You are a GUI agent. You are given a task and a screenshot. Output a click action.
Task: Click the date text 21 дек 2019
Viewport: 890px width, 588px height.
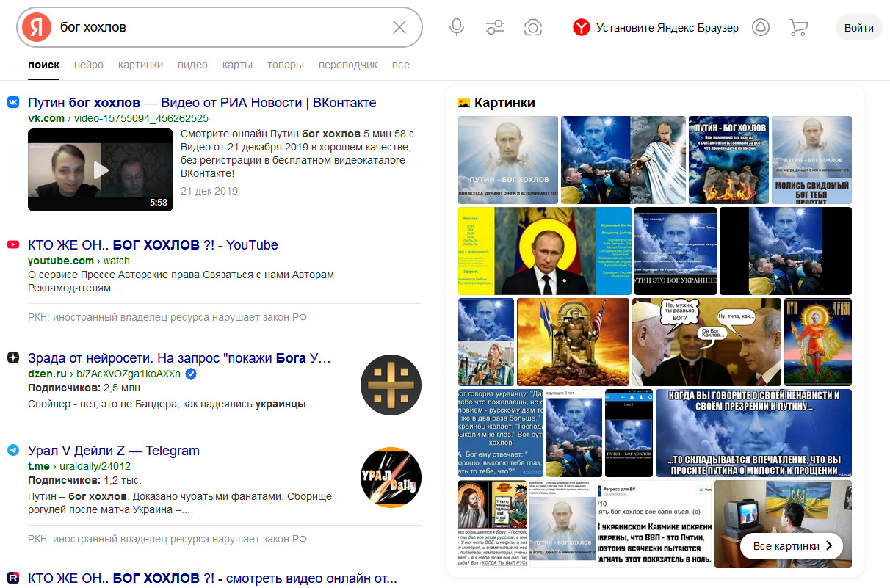(209, 191)
